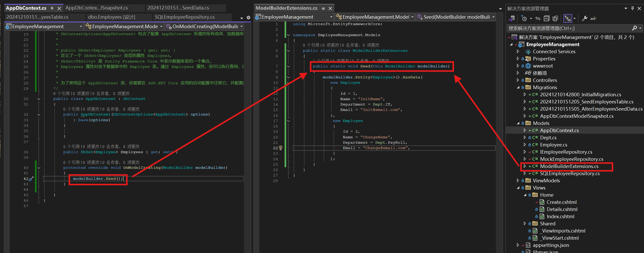Image resolution: width=644 pixels, height=253 pixels.
Task: Click the Solution Explorer search magnifier icon
Action: [x=635, y=28]
